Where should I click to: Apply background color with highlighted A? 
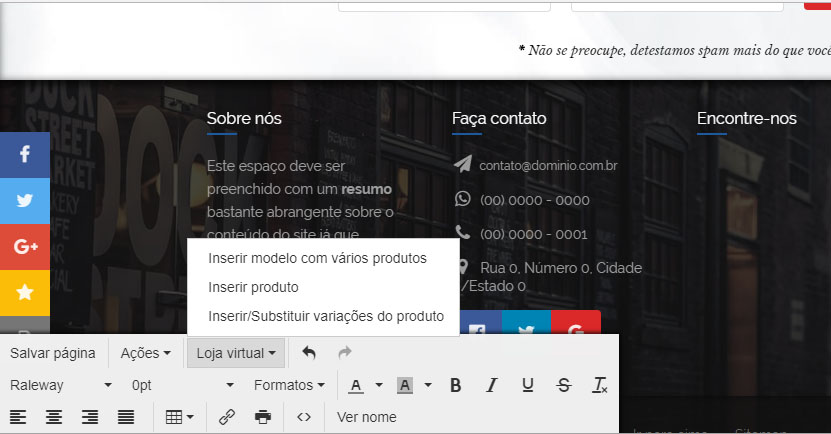pyautogui.click(x=404, y=385)
